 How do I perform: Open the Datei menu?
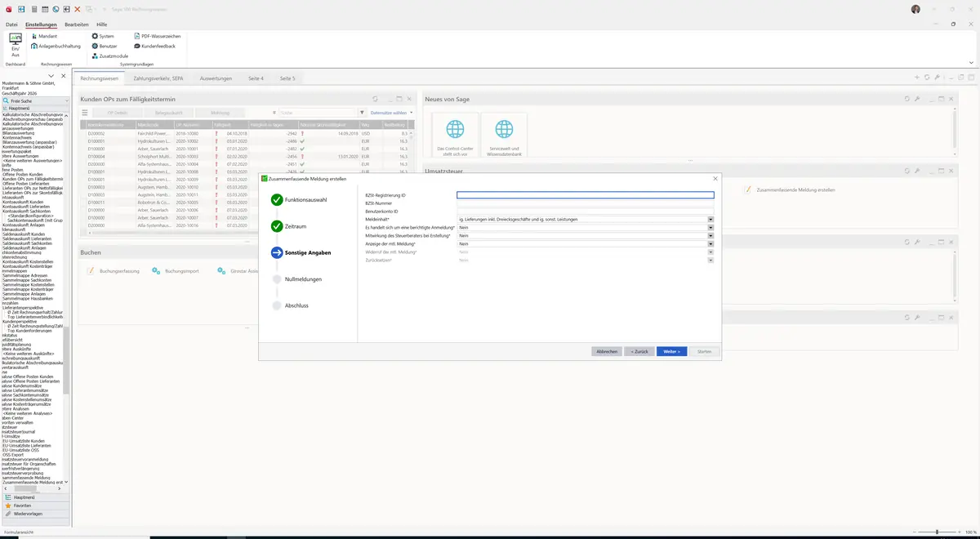coord(11,24)
